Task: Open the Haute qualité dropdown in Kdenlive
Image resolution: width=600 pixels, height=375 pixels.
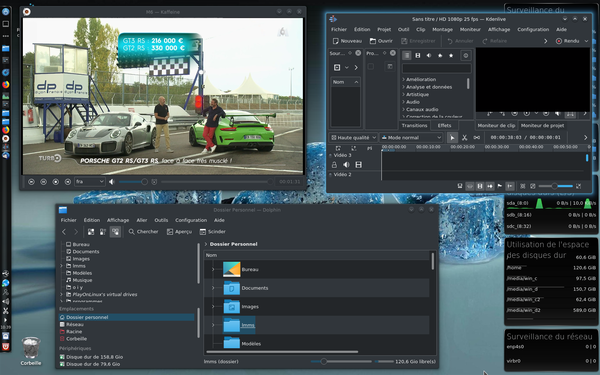Action: click(x=353, y=138)
